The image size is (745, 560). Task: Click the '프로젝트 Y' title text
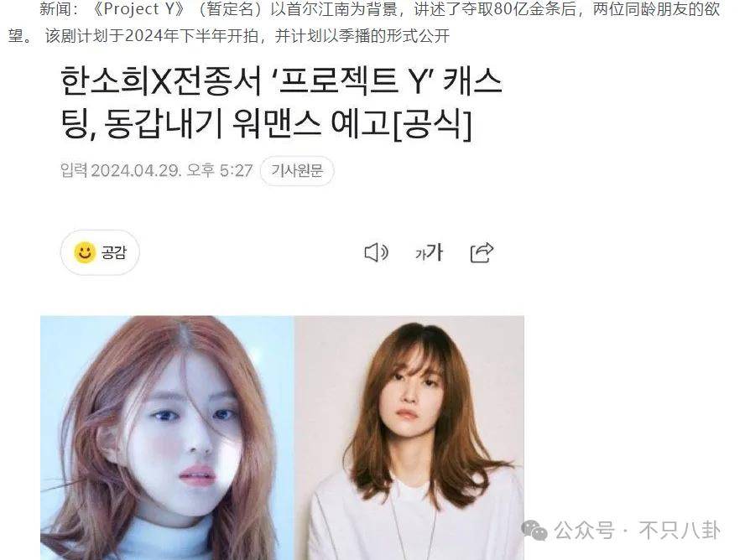tap(352, 81)
